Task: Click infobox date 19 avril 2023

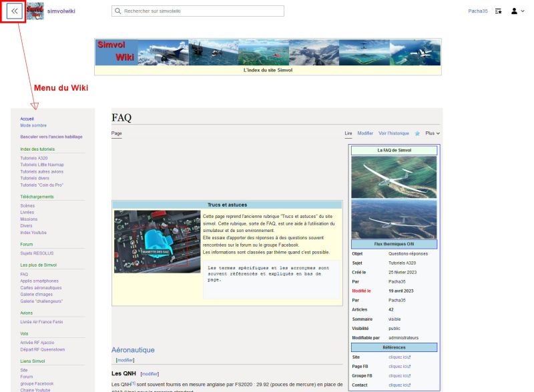Action: click(x=401, y=291)
